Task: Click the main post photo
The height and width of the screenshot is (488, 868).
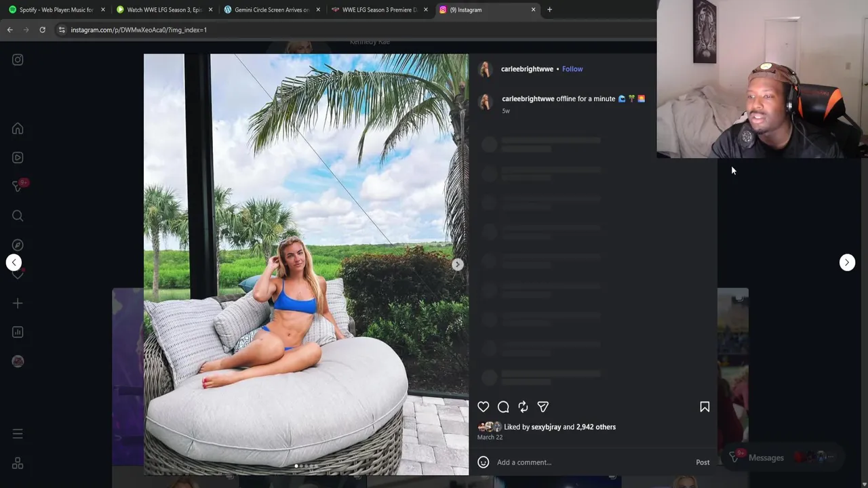Action: [x=306, y=264]
